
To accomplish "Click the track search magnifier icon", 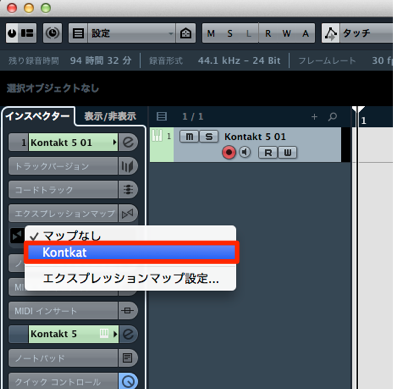I will [x=332, y=117].
